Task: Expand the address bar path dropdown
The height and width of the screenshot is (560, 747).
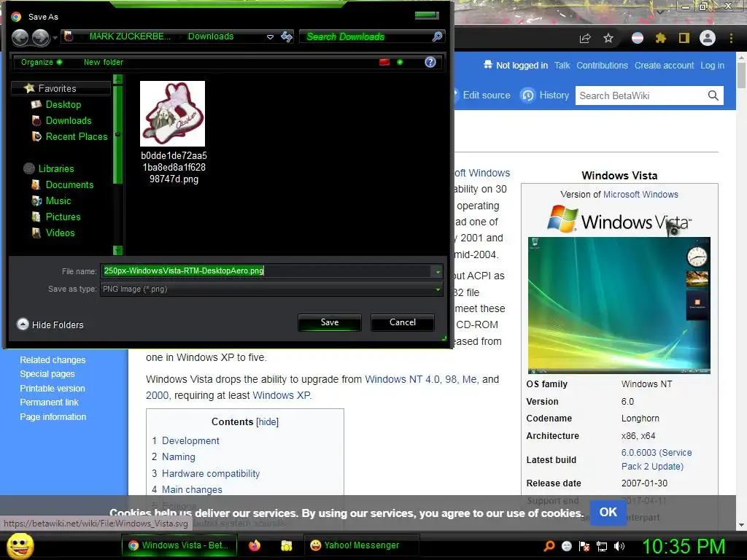Action: coord(270,36)
